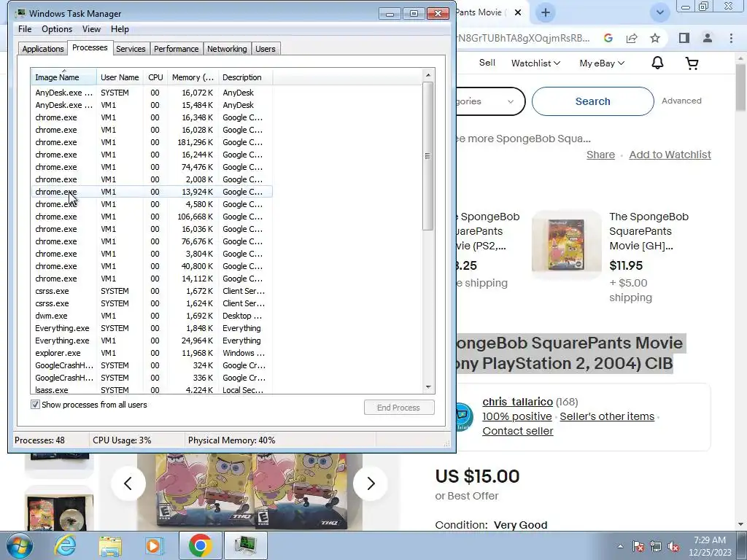Sort by the CPU column header

point(155,77)
